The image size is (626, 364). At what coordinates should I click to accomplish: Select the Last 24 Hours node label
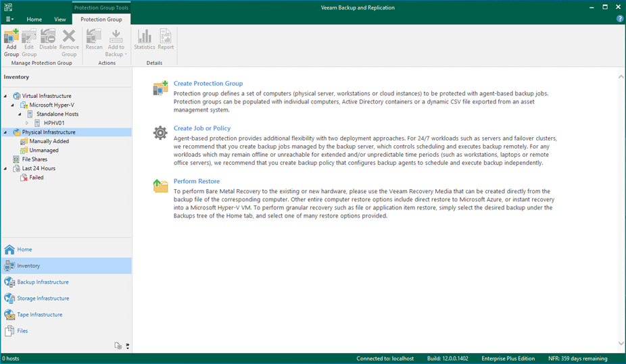pyautogui.click(x=39, y=169)
